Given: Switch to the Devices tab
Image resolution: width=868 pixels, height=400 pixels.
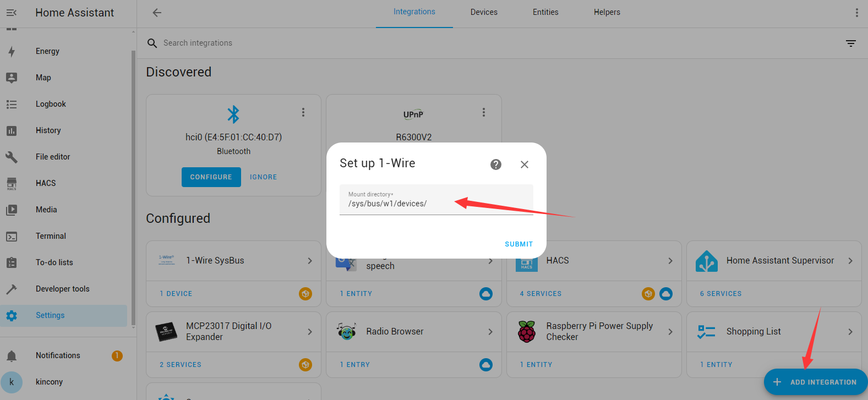Looking at the screenshot, I should [484, 12].
